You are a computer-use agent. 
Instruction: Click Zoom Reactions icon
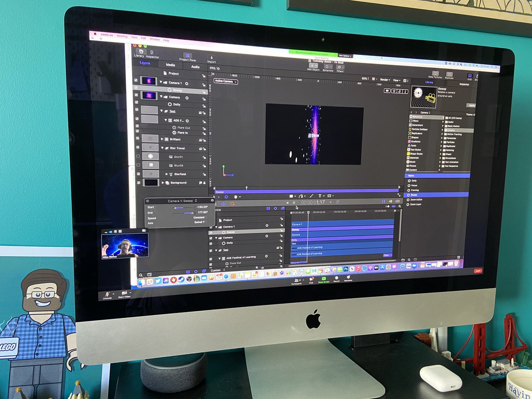click(348, 279)
